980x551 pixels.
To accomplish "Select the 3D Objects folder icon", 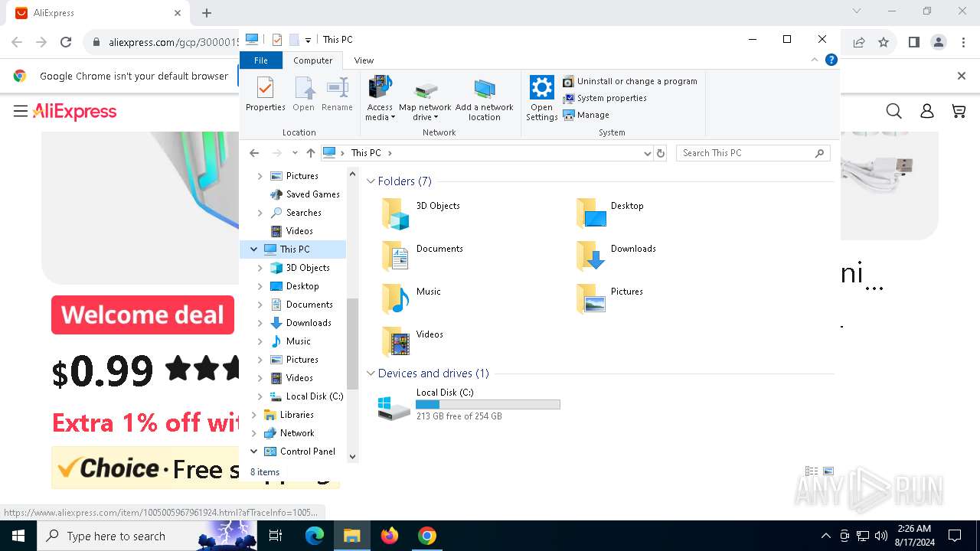I will pyautogui.click(x=396, y=214).
